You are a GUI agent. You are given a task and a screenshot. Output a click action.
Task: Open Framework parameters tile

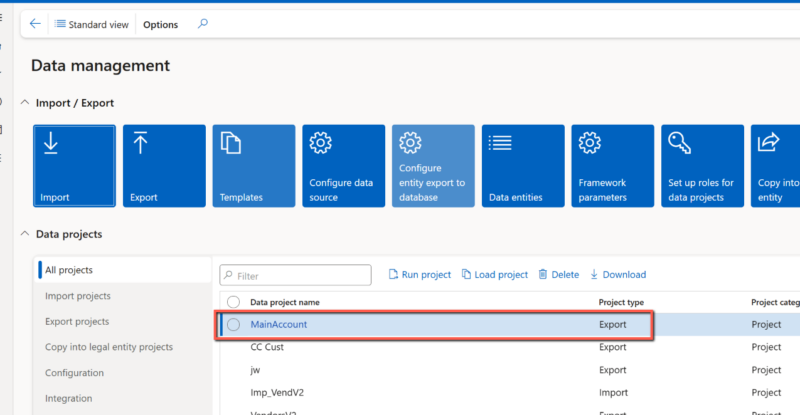point(612,166)
